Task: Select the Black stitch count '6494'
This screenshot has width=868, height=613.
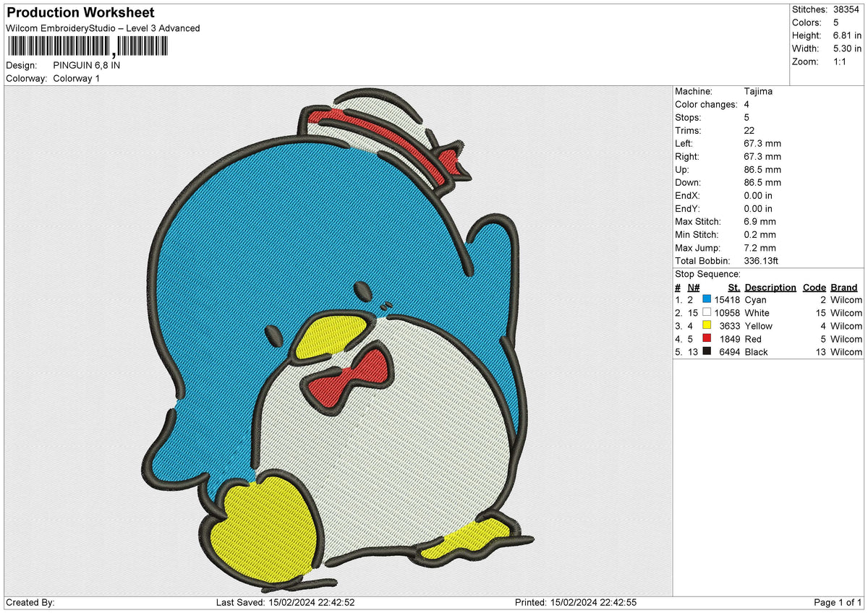Action: [x=731, y=351]
